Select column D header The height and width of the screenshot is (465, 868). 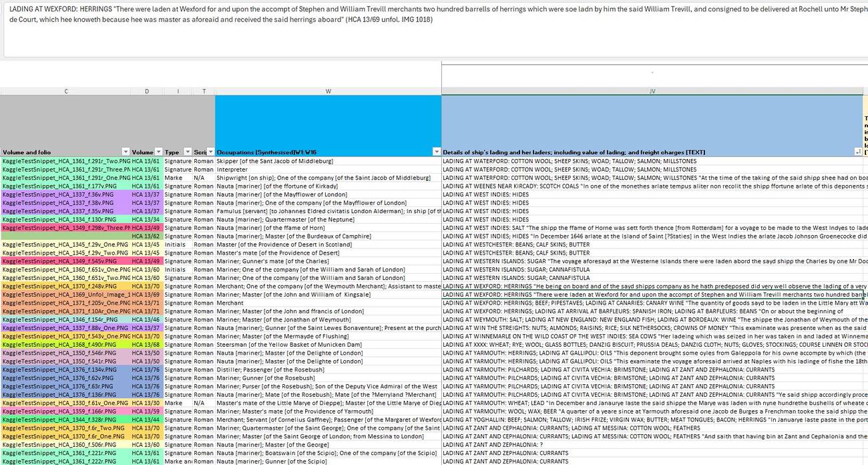147,92
